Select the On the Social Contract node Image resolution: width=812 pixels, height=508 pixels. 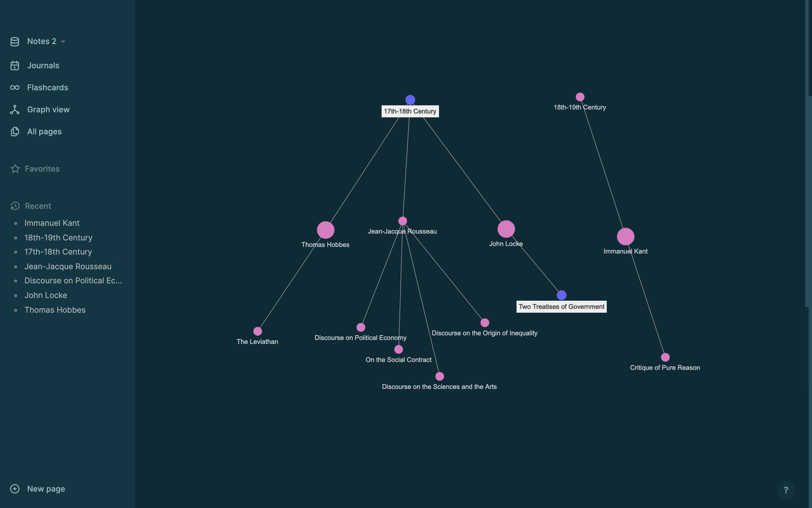[x=398, y=349]
